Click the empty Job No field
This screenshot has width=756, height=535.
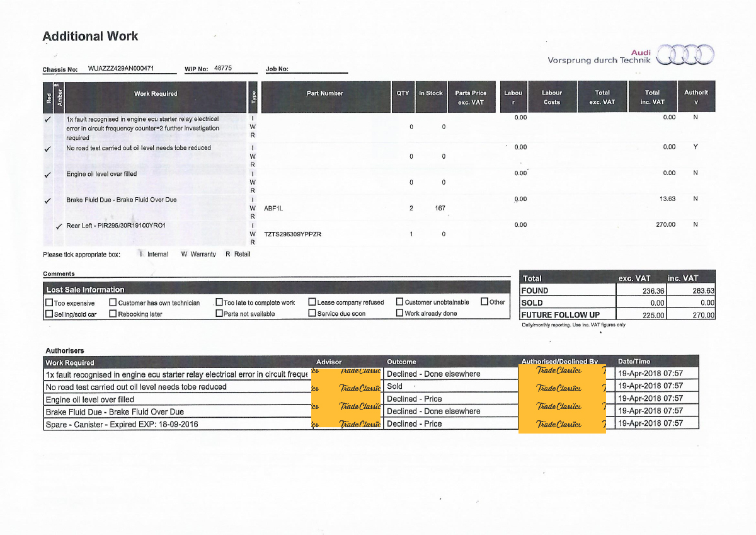coord(319,68)
